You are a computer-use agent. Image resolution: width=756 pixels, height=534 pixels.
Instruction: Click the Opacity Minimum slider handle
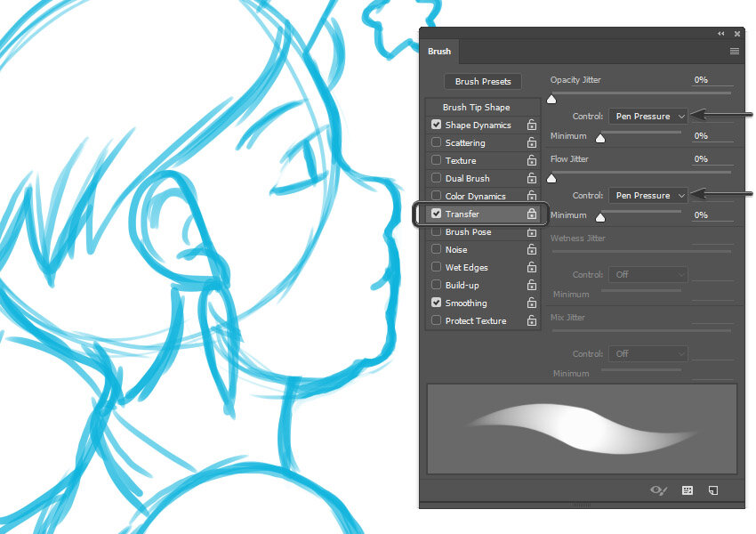pos(600,139)
